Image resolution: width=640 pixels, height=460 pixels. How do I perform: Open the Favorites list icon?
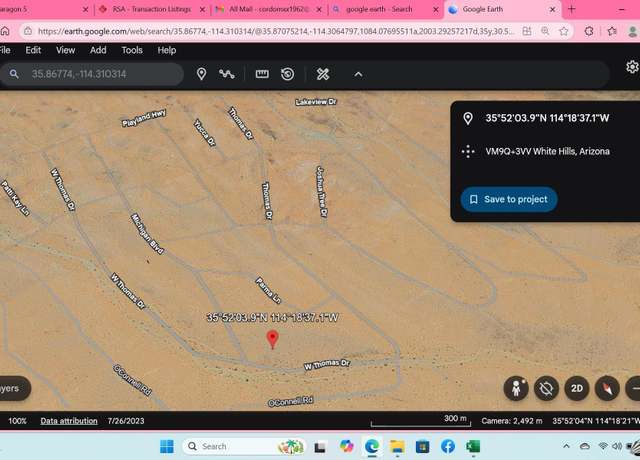pyautogui.click(x=612, y=31)
